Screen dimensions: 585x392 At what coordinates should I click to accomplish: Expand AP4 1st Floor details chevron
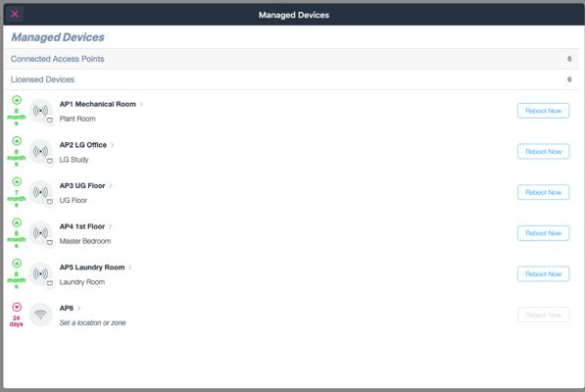point(110,226)
